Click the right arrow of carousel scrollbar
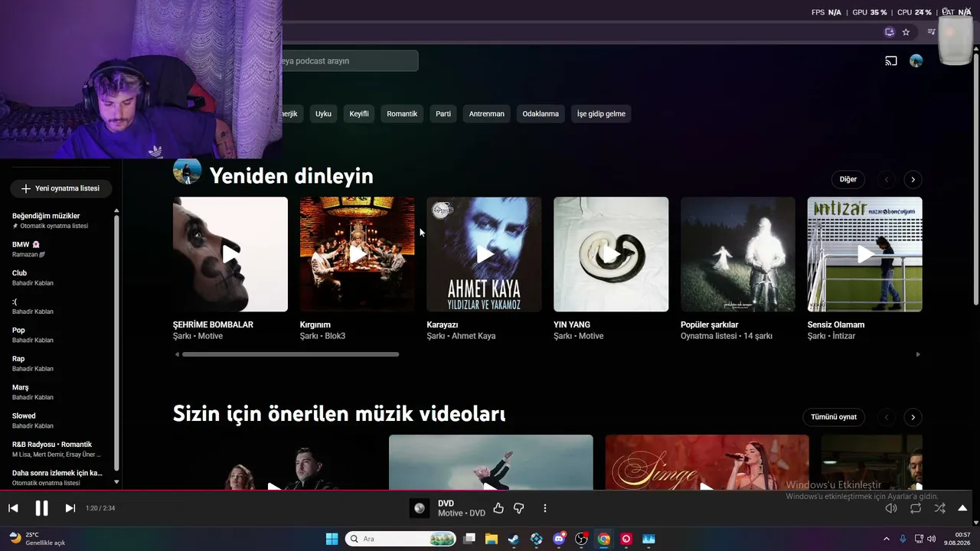 pos(918,354)
